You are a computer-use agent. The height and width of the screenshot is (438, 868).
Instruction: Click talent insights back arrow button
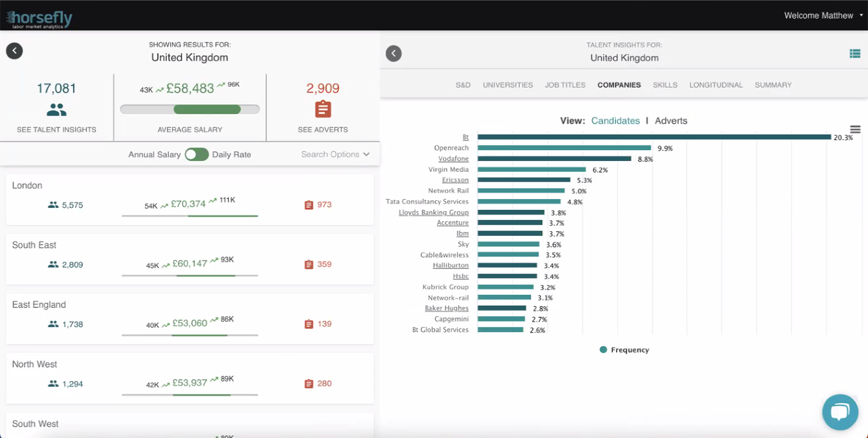(393, 53)
